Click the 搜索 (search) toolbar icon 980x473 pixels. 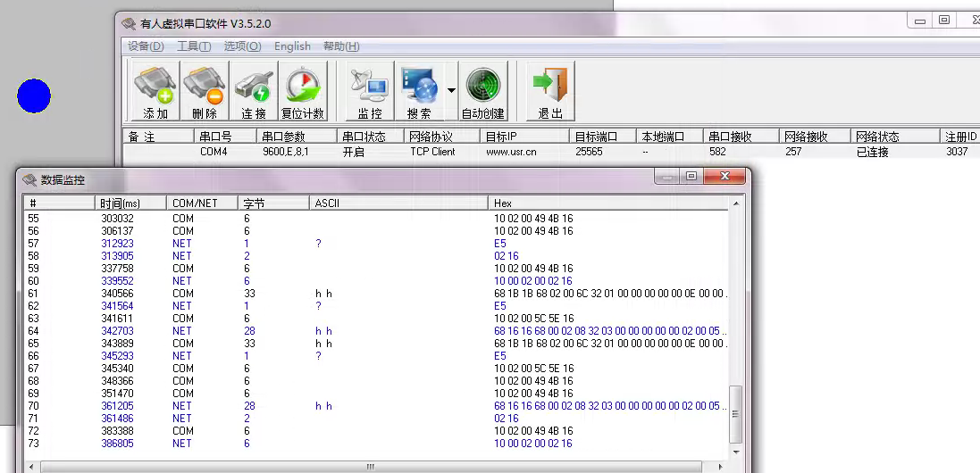pos(419,91)
